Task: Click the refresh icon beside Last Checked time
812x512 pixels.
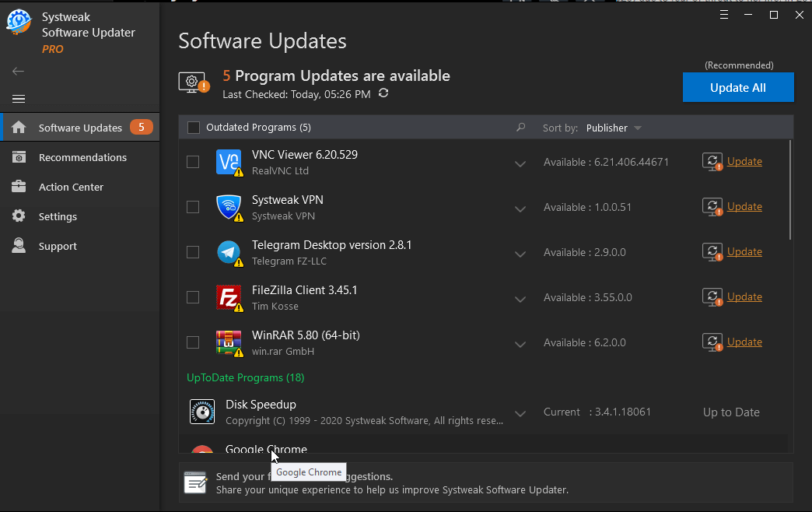Action: 382,92
